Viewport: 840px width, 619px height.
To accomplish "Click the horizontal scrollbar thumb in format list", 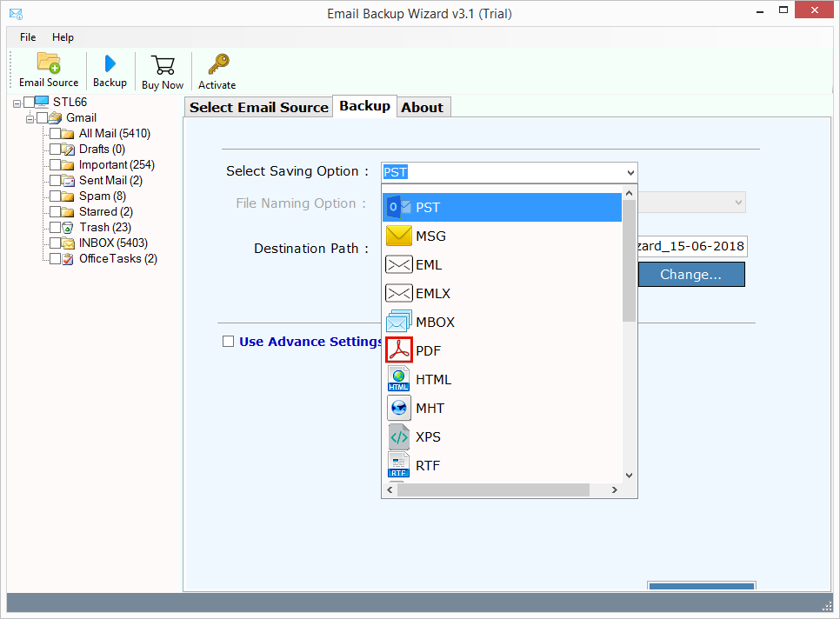I will pyautogui.click(x=493, y=490).
